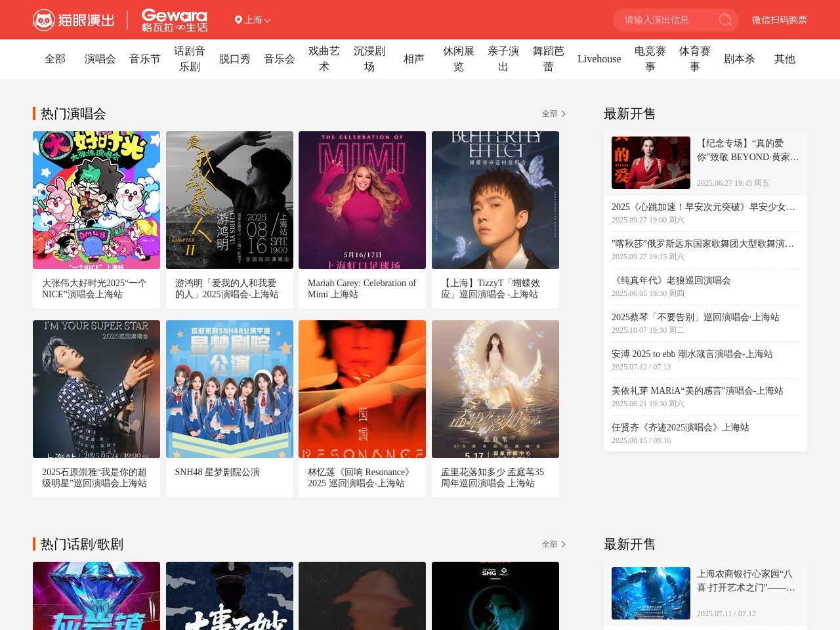840x630 pixels.
Task: Select the 剧本杀 category tab
Action: tap(740, 59)
